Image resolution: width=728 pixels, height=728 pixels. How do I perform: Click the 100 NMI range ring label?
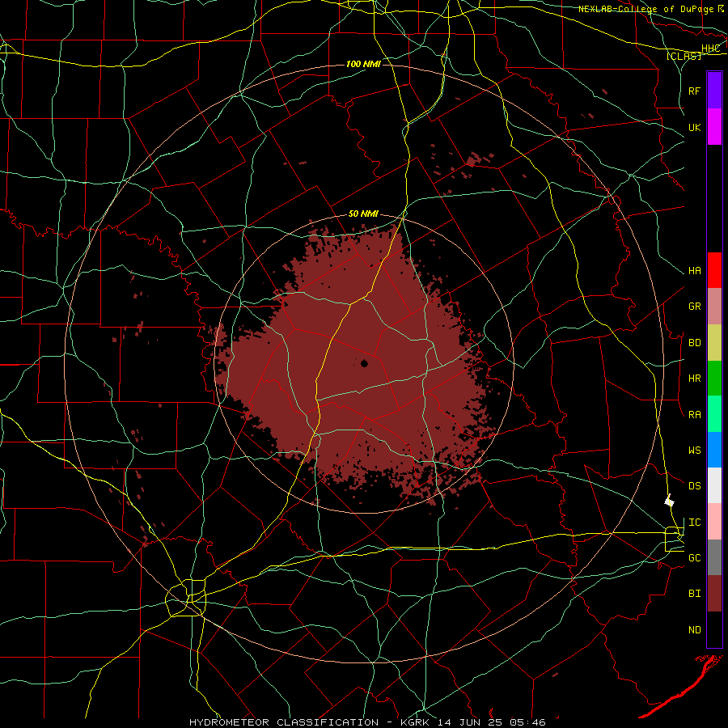(x=363, y=64)
